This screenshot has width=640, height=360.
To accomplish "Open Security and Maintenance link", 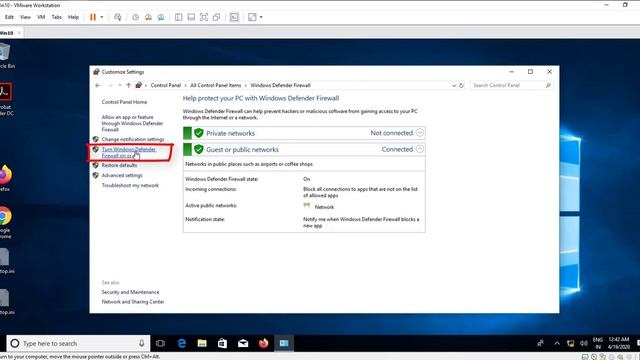I will click(130, 292).
